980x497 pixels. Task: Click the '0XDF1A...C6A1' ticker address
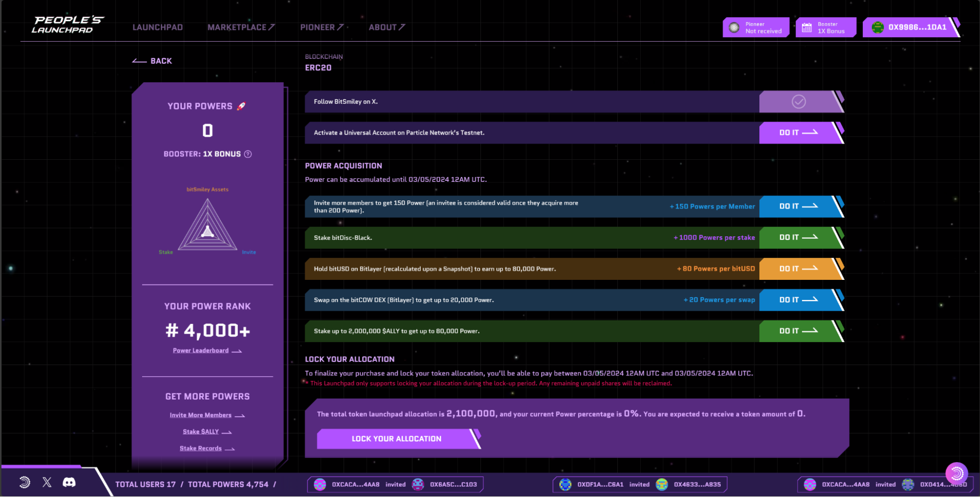click(601, 485)
